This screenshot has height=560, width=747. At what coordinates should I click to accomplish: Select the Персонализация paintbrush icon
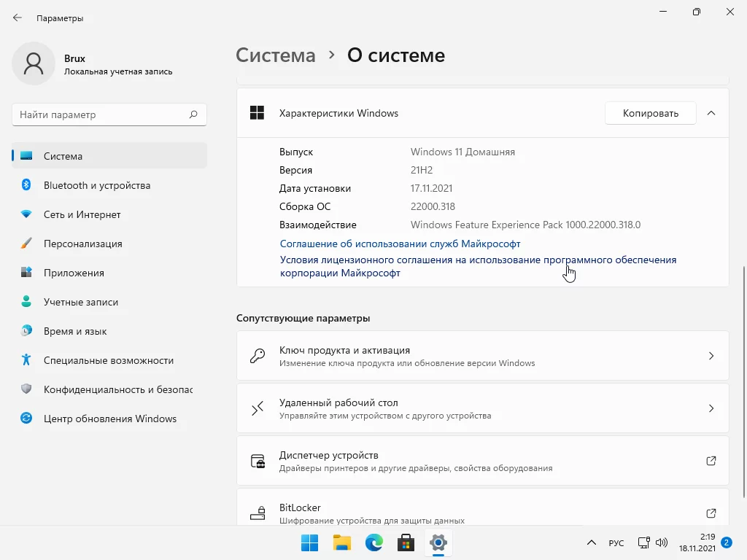click(x=26, y=244)
